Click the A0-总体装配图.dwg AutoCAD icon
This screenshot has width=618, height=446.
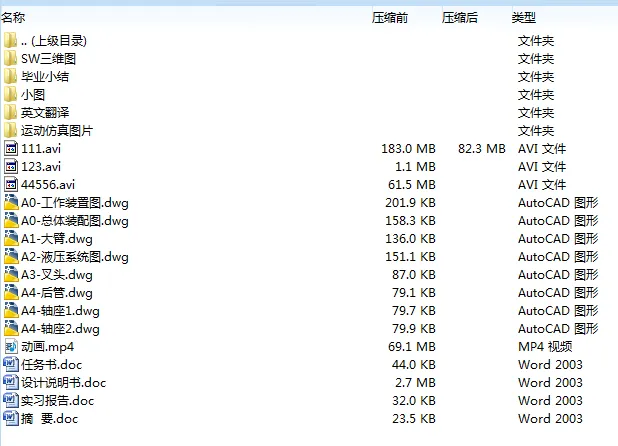click(x=11, y=221)
